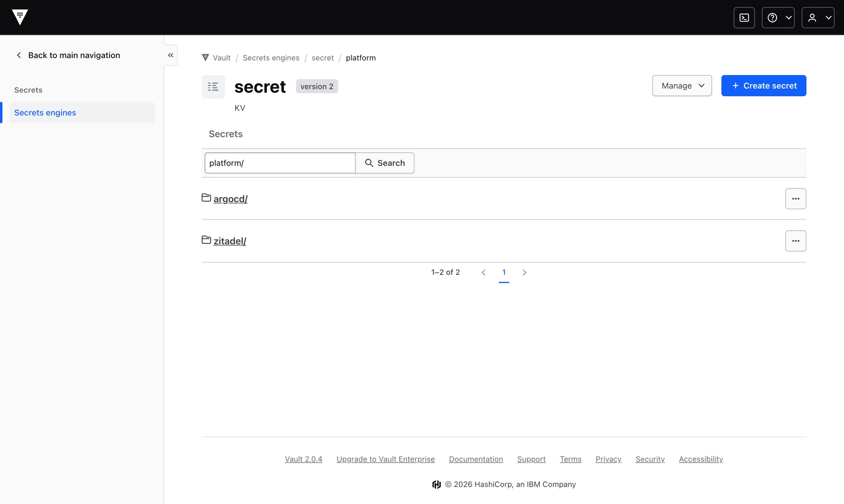
Task: Open more options for argocd/
Action: (796, 199)
